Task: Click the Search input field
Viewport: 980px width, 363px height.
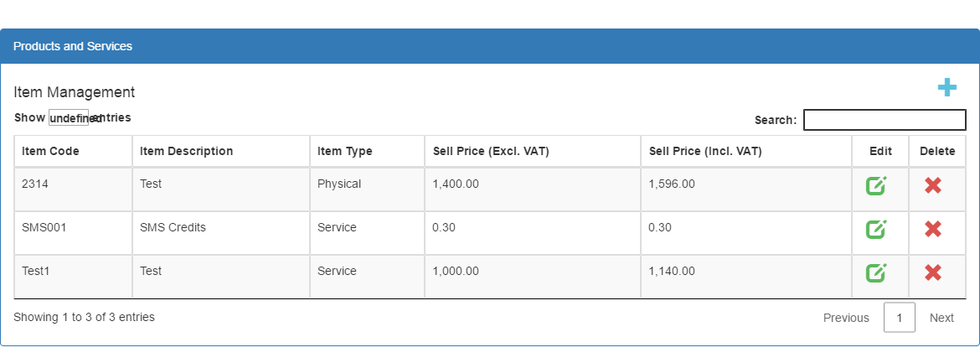Action: (885, 120)
